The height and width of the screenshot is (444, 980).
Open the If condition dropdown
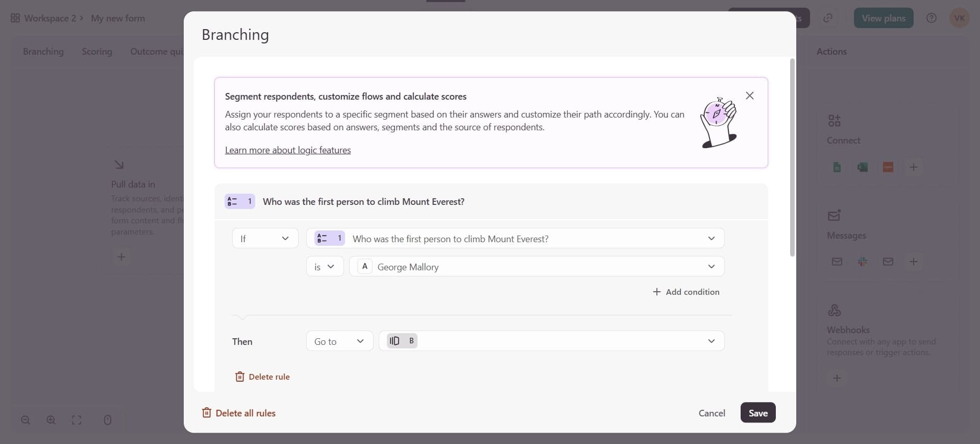pos(265,239)
